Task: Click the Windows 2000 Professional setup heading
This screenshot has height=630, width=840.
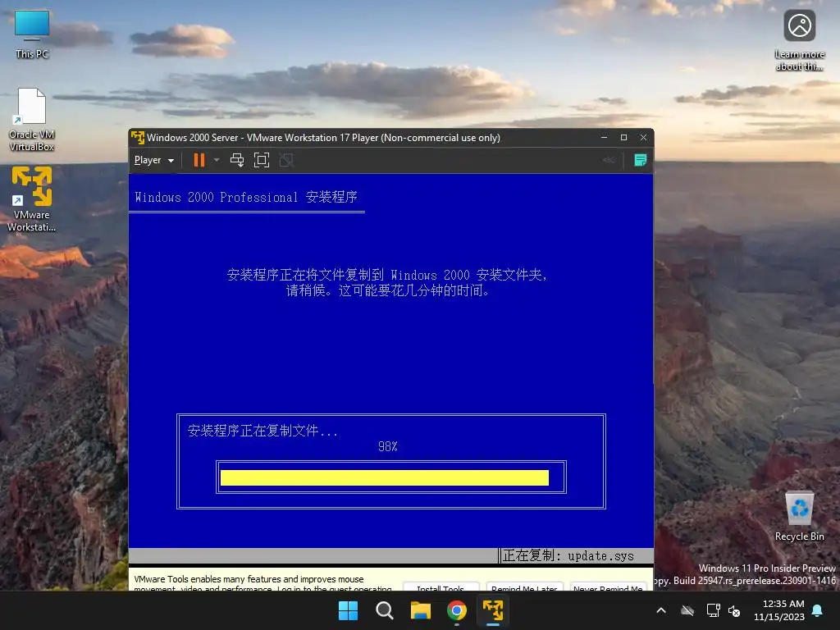Action: [x=246, y=197]
